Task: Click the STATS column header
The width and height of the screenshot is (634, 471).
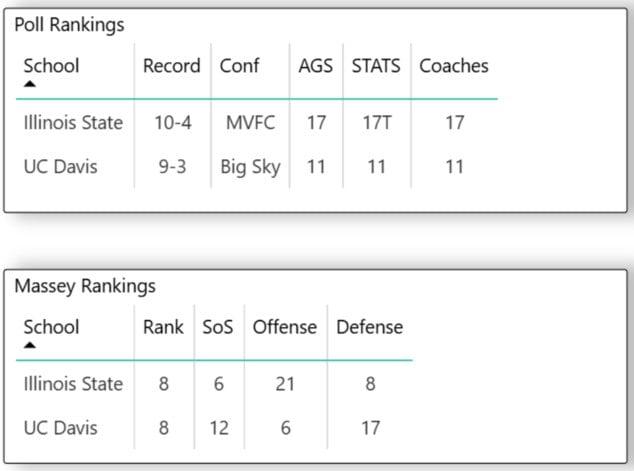Action: coord(376,66)
